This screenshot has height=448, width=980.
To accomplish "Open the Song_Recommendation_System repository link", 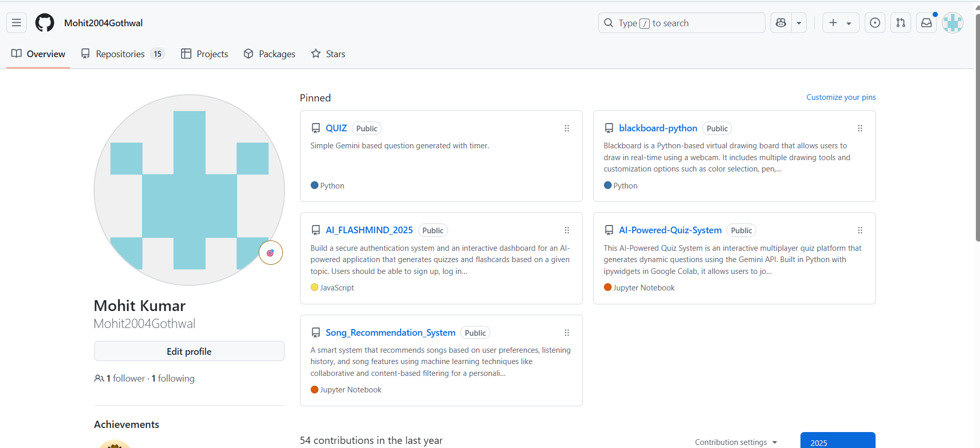I will pyautogui.click(x=390, y=333).
